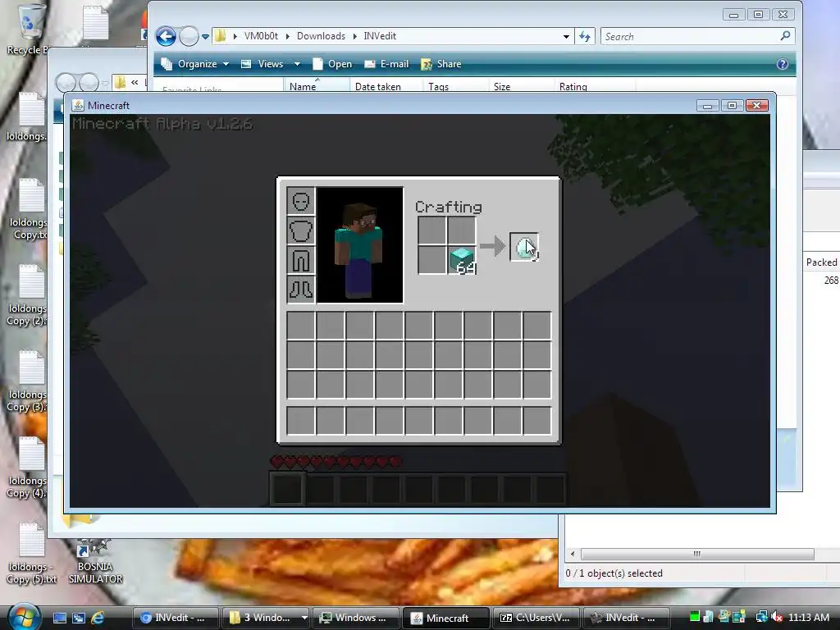Switch to the last INVedit taskbar button
Image resolution: width=840 pixels, height=630 pixels.
[x=626, y=618]
